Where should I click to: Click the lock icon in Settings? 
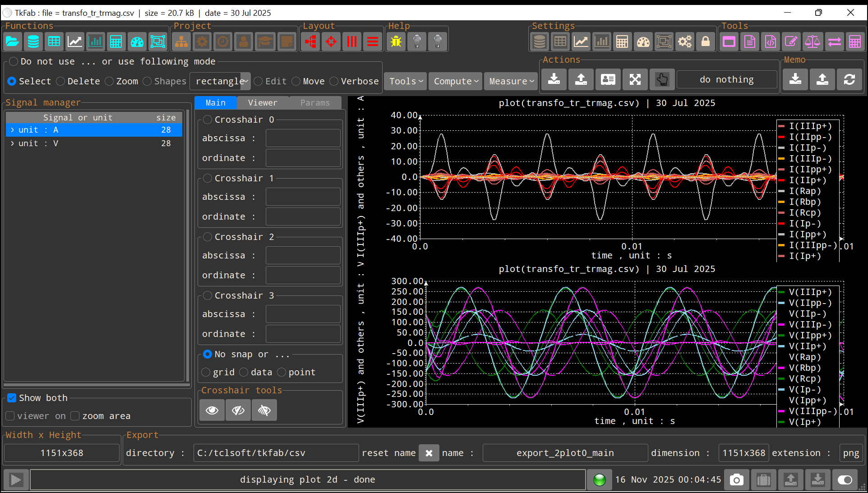coord(706,42)
